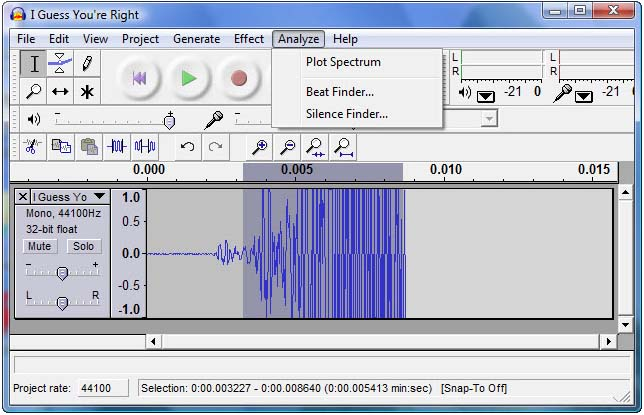
Task: Select the Time Shift tool
Action: pyautogui.click(x=61, y=92)
